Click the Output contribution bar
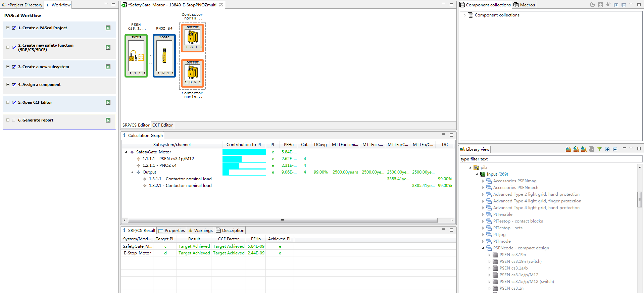This screenshot has width=644, height=293. click(244, 172)
